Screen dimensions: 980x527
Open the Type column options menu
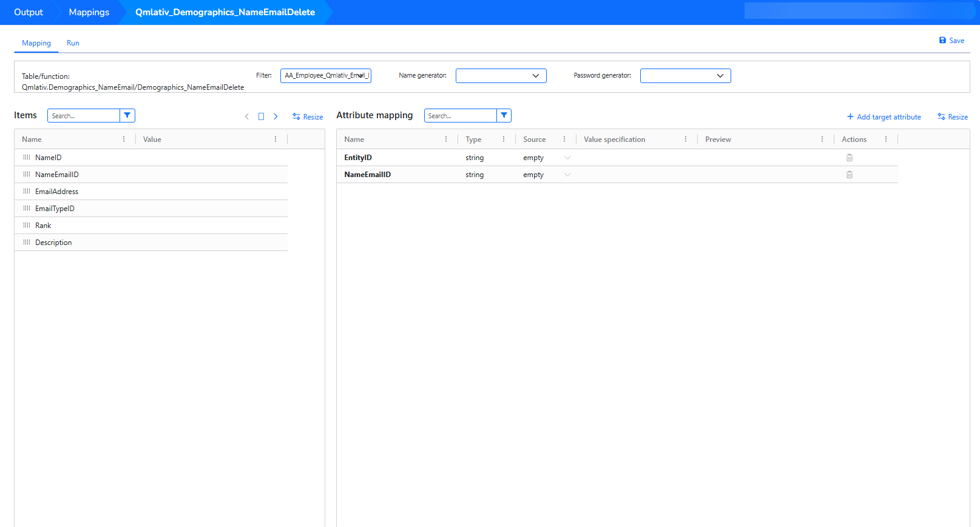504,139
